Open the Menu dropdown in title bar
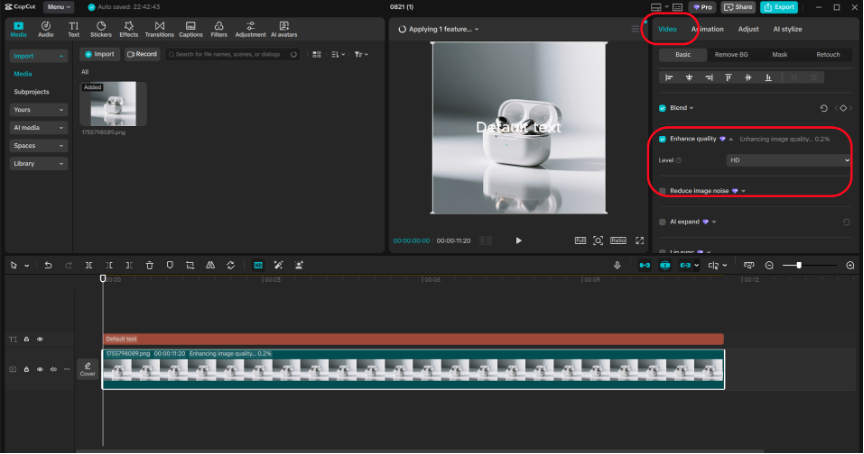 [x=59, y=7]
